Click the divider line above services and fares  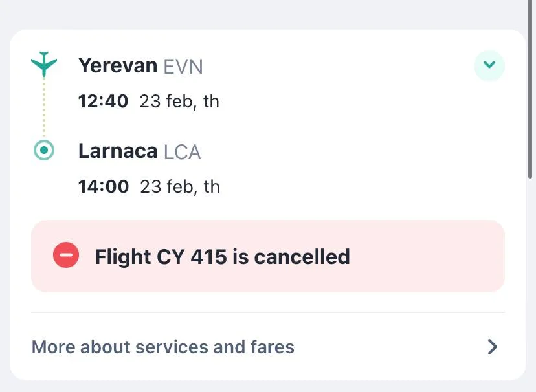(267, 312)
